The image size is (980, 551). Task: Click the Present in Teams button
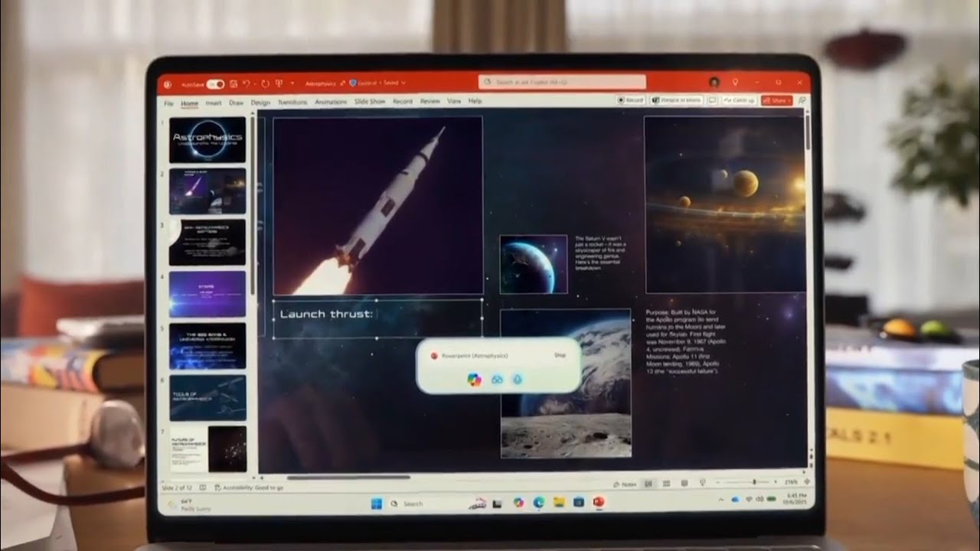tap(677, 100)
